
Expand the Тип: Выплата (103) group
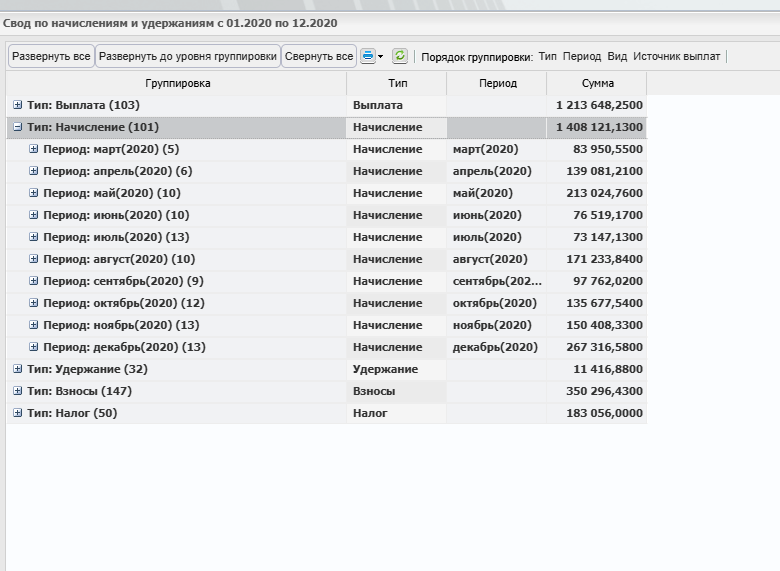point(17,105)
